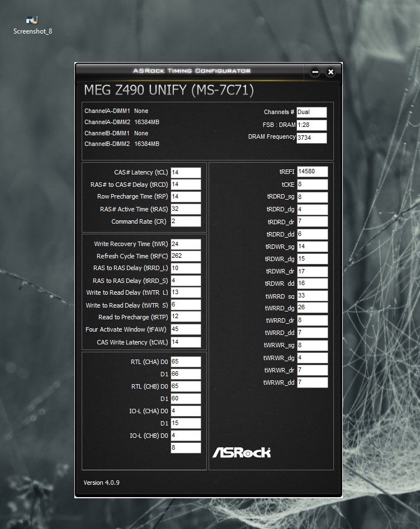Viewport: 420px width, 529px height.
Task: Click the tRRD_S value field
Action: (x=186, y=281)
